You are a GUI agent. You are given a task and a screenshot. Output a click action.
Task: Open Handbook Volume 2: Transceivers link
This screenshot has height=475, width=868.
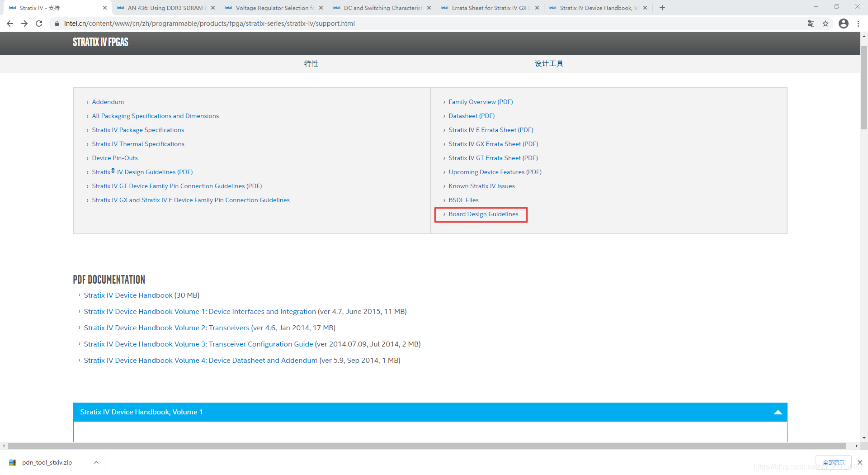point(166,328)
